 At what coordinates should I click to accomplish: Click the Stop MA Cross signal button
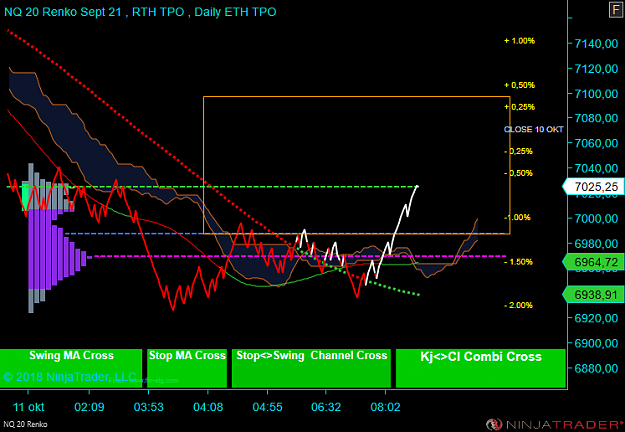[187, 368]
